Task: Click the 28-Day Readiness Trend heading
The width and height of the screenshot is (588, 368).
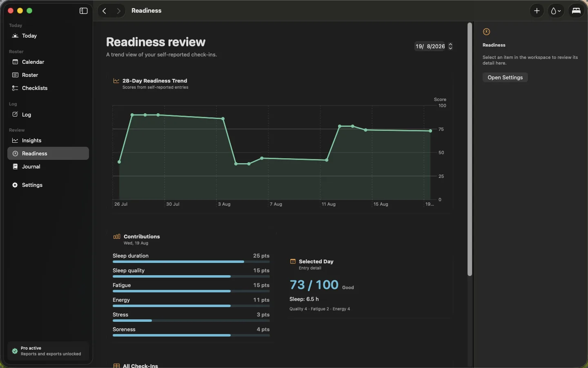Action: pos(155,81)
